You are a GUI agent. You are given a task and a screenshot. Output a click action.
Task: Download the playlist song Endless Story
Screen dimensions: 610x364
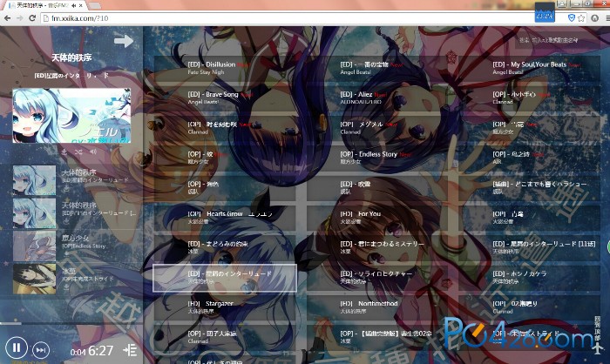pos(66,253)
